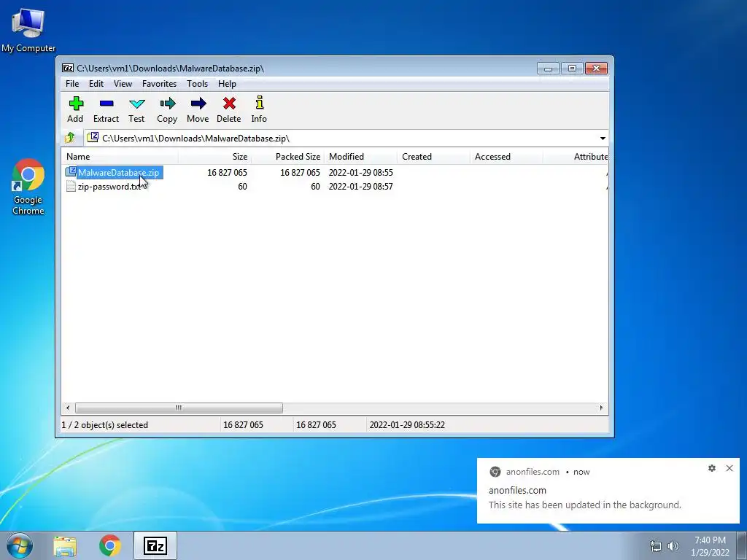Image resolution: width=747 pixels, height=560 pixels.
Task: Open the File menu
Action: coord(72,84)
